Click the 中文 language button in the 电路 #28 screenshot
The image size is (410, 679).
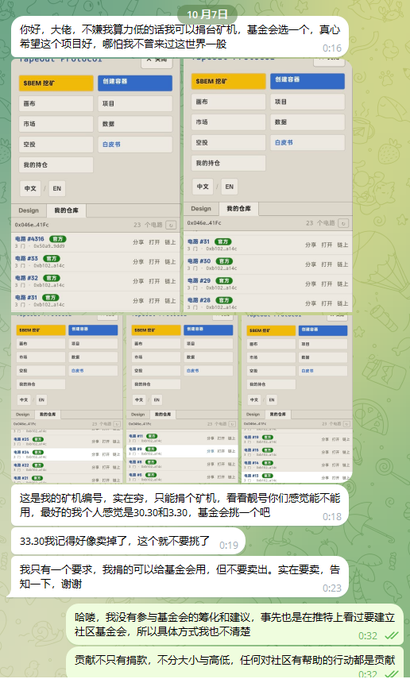click(x=203, y=187)
